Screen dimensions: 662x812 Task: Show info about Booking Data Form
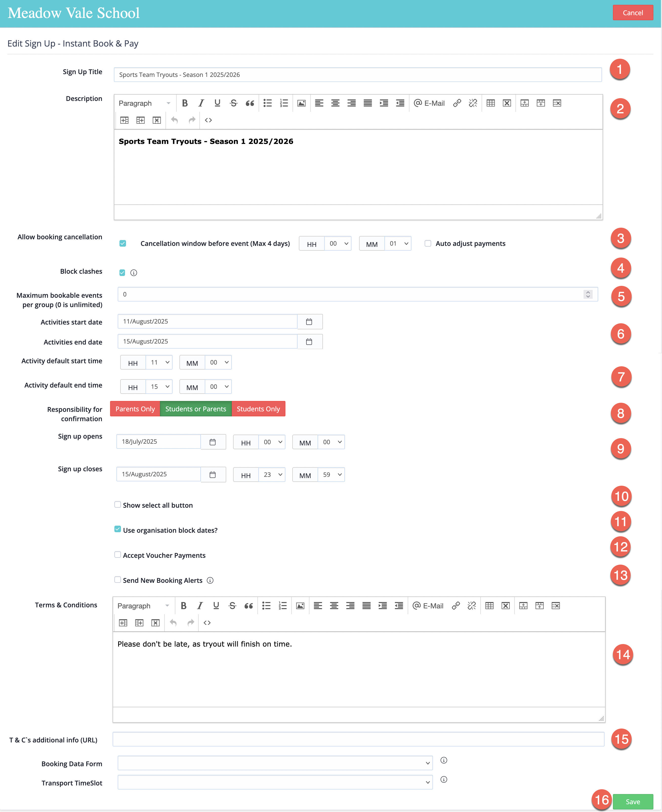tap(444, 760)
